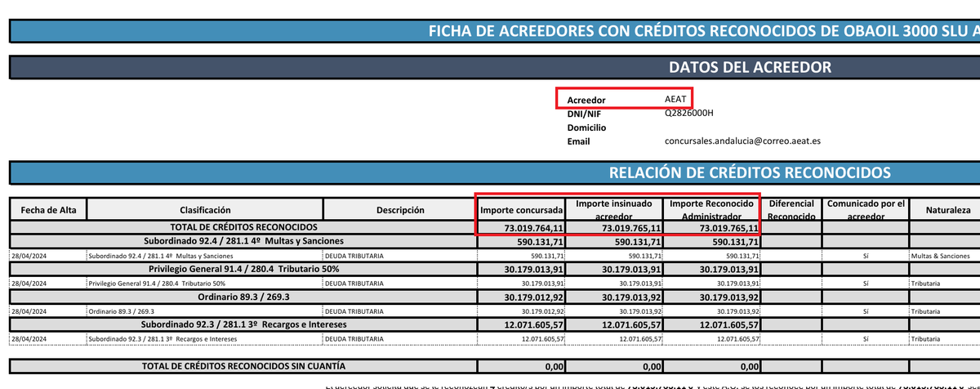This screenshot has width=980, height=389.
Task: Select Tributaria in the Privilegio General detail row
Action: point(926,283)
